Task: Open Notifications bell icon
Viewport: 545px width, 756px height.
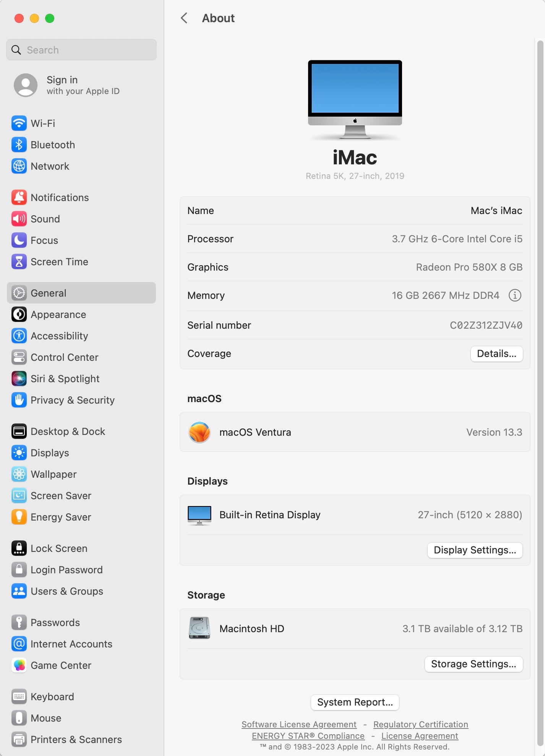Action: (19, 197)
